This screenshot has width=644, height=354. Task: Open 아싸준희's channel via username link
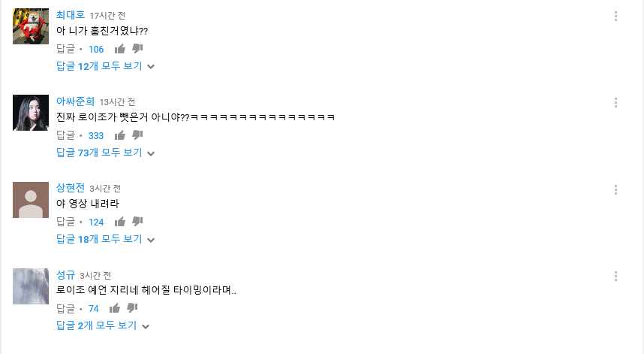[x=76, y=101]
